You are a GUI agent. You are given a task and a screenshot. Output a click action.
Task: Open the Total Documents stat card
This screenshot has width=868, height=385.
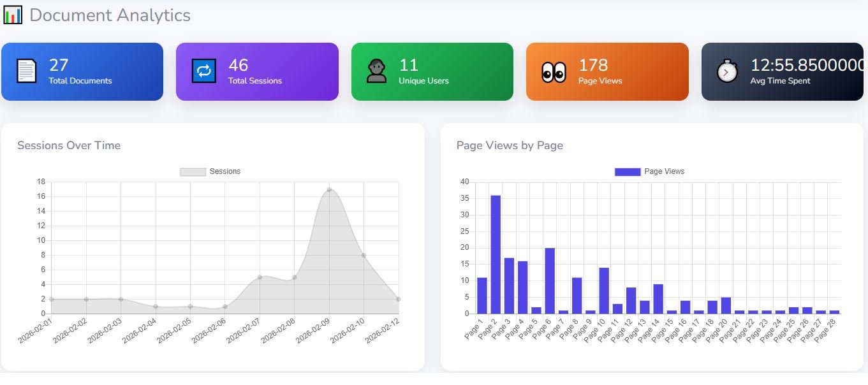82,71
